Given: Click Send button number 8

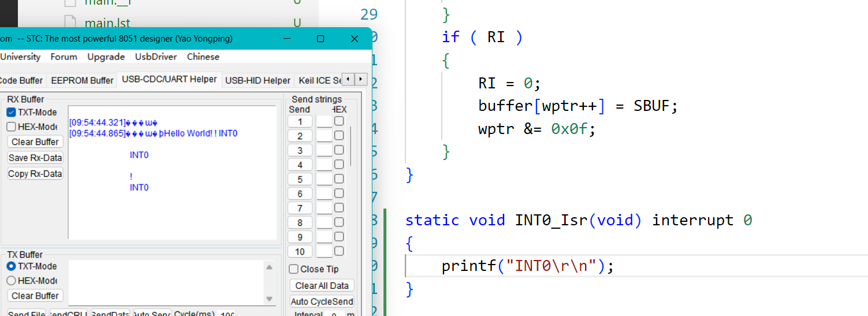Looking at the screenshot, I should 300,222.
